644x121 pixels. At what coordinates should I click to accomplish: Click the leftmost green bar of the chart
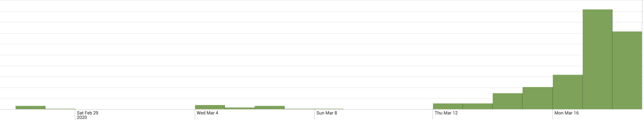30,108
